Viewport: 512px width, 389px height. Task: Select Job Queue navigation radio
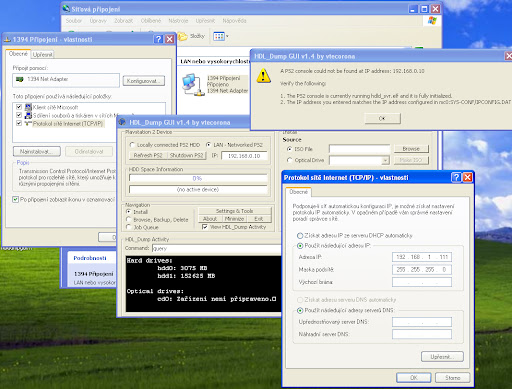(129, 227)
